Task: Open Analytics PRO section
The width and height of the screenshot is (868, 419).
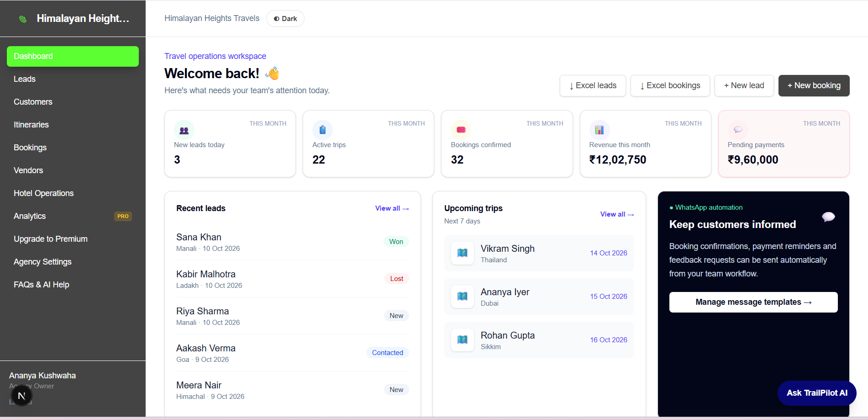Action: (x=73, y=216)
